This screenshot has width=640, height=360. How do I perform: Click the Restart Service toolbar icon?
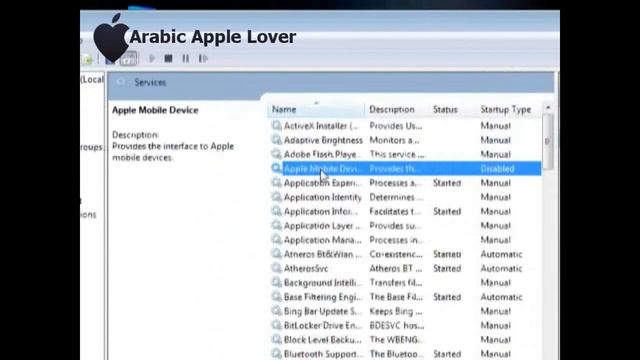203,59
